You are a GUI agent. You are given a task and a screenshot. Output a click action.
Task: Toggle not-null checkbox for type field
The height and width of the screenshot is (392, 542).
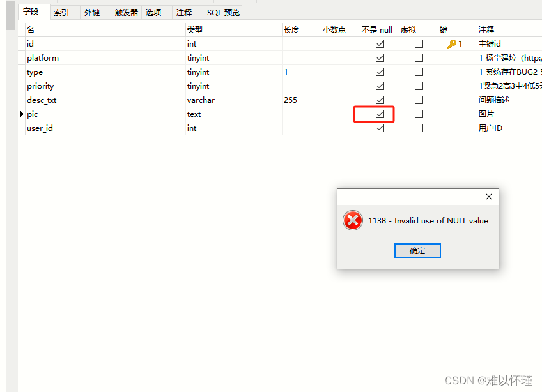(380, 72)
